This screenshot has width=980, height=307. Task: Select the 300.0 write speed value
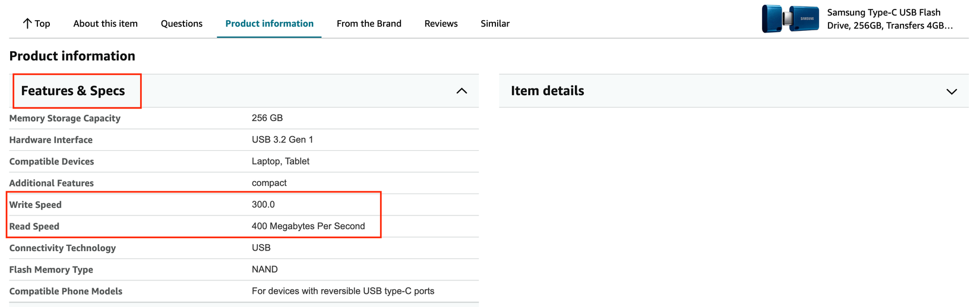263,204
